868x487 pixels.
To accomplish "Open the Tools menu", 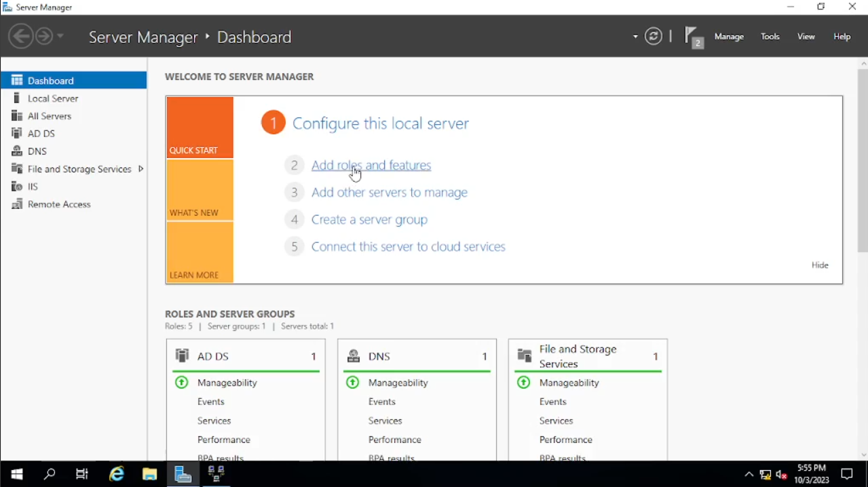I will click(x=770, y=37).
